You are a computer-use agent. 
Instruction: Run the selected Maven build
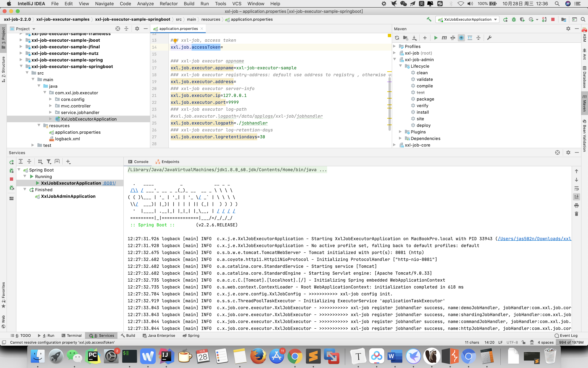[x=436, y=38]
